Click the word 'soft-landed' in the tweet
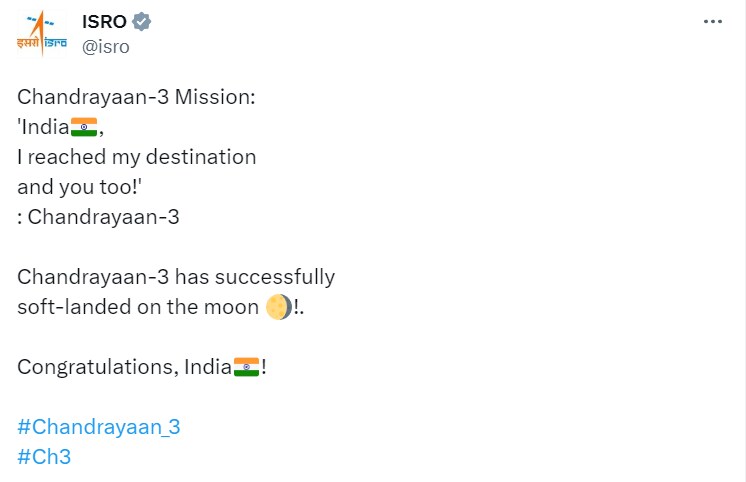 point(66,307)
